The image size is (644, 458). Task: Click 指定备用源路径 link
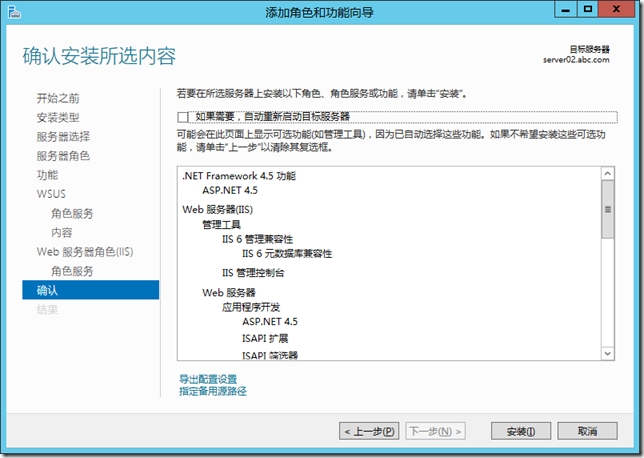pyautogui.click(x=213, y=391)
